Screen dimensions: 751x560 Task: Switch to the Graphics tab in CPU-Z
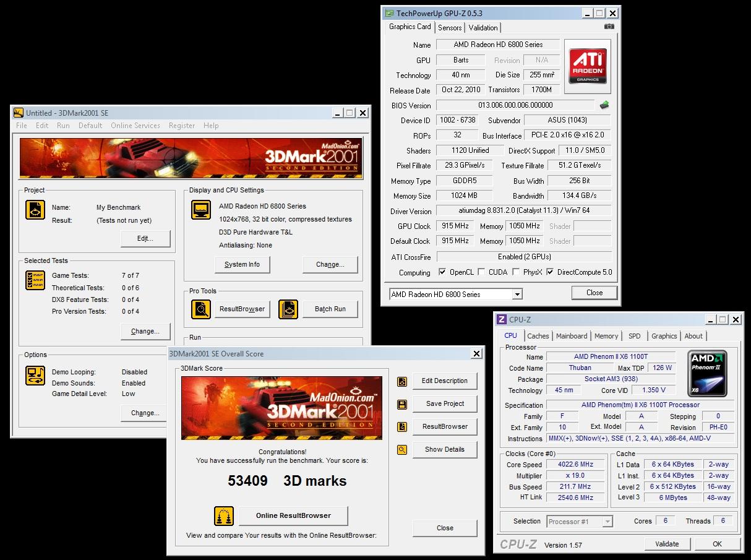click(664, 336)
